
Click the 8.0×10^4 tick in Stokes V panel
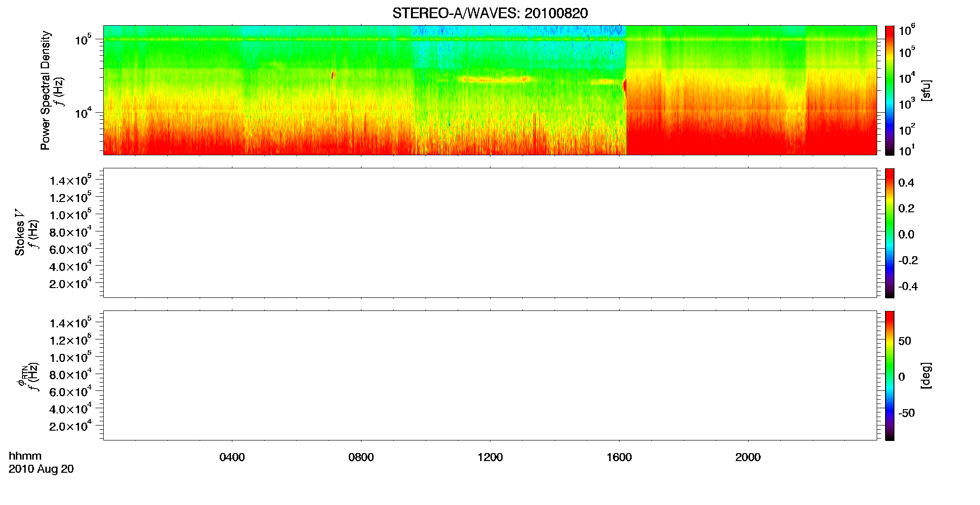[x=71, y=232]
